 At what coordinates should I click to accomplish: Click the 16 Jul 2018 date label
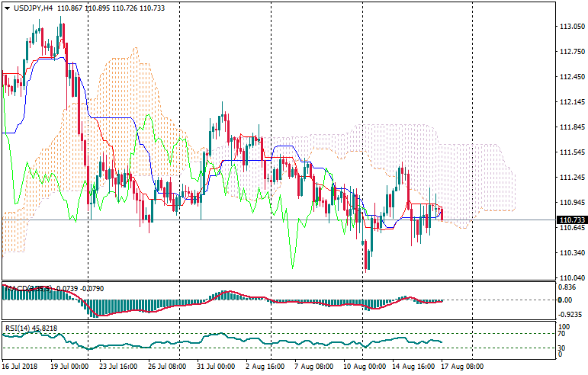20,367
